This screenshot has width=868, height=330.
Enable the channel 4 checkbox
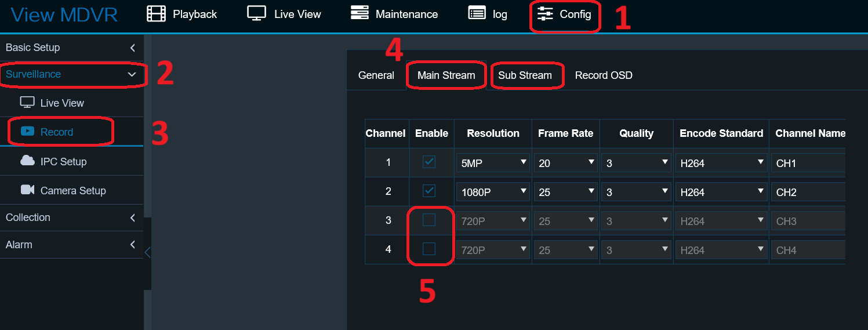point(429,249)
